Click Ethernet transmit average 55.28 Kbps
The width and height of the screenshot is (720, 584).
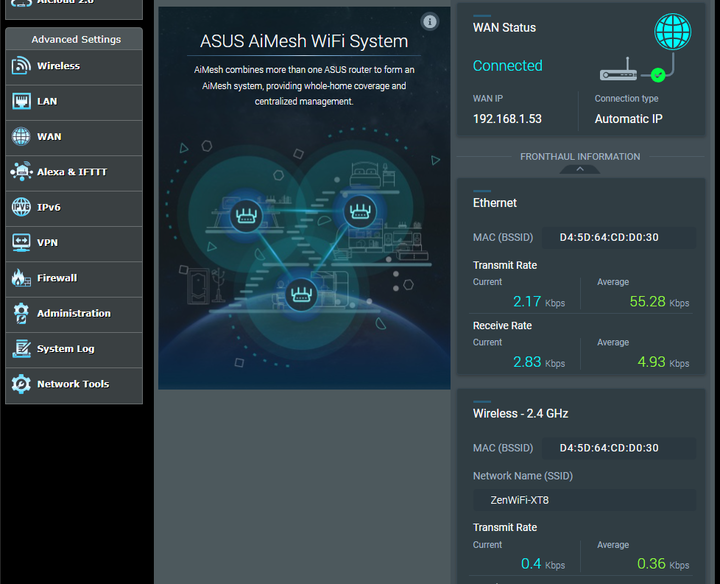[x=659, y=302]
